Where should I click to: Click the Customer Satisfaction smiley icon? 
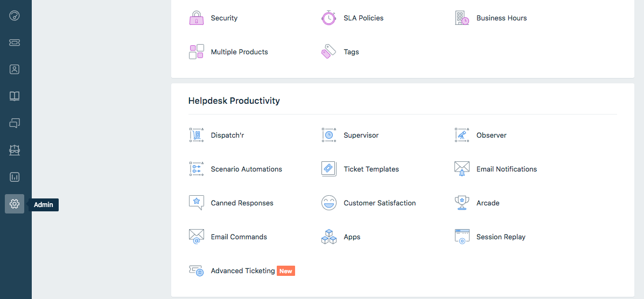click(x=328, y=203)
